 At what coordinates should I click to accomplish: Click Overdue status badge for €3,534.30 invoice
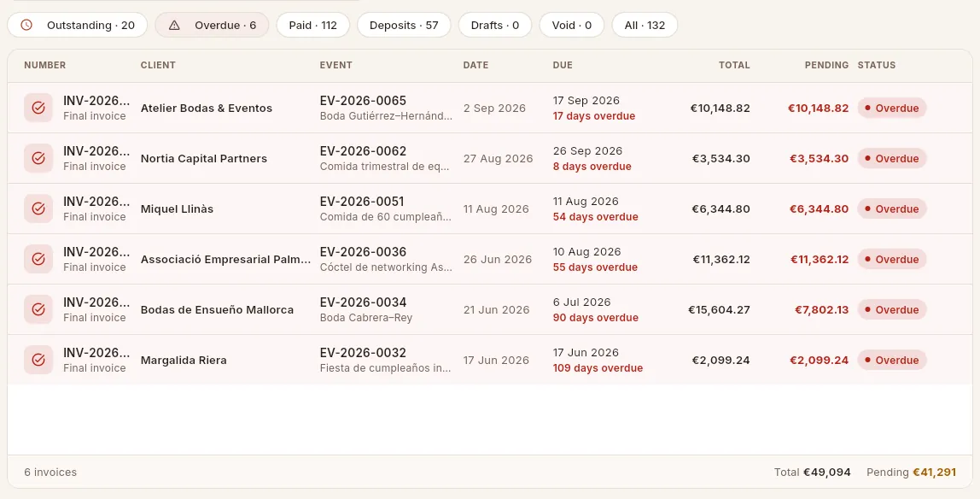tap(892, 159)
